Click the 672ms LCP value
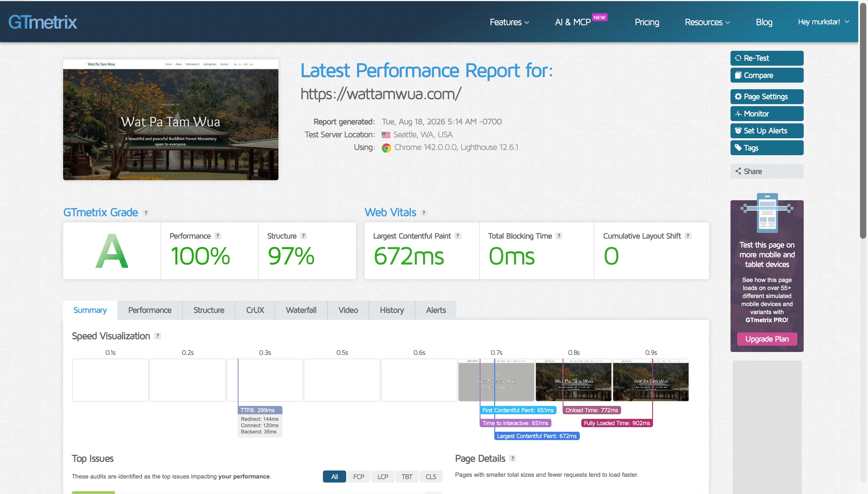Viewport: 868px width, 494px height. click(409, 256)
